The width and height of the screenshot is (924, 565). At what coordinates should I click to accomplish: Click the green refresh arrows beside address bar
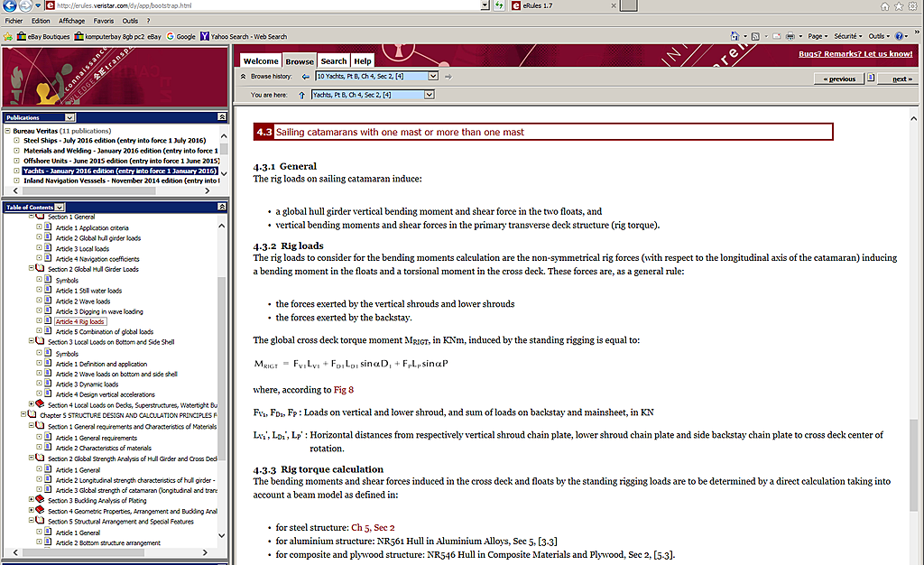coord(500,6)
